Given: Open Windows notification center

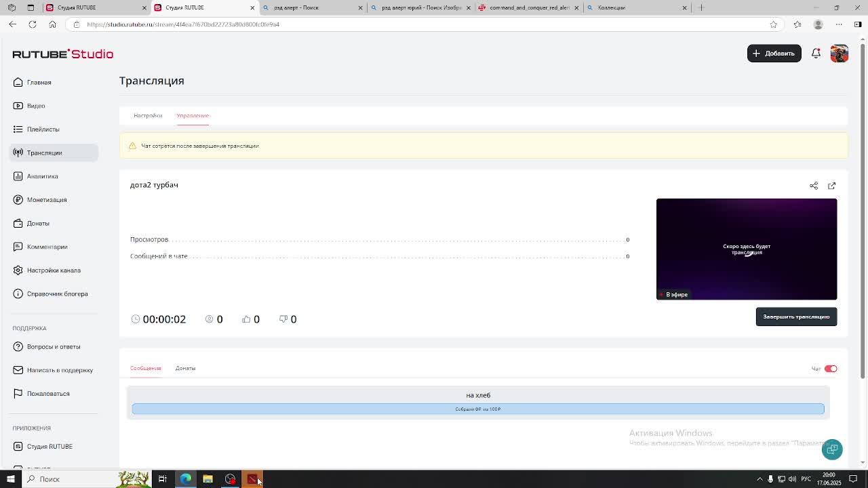Looking at the screenshot, I should [x=853, y=479].
